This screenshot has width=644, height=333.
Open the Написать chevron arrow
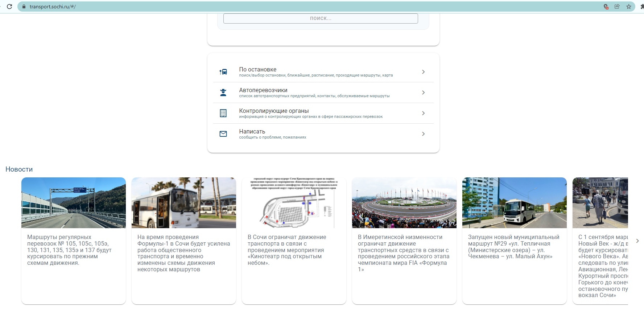coord(423,134)
